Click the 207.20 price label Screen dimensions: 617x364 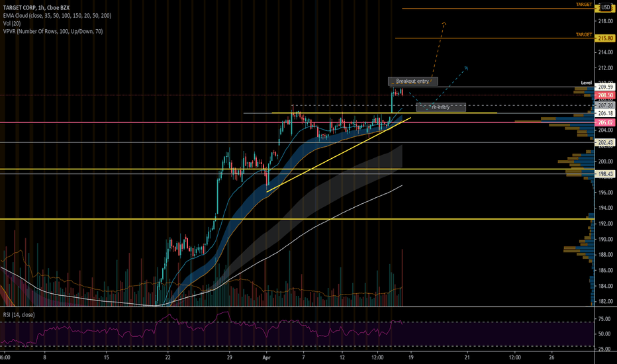605,105
